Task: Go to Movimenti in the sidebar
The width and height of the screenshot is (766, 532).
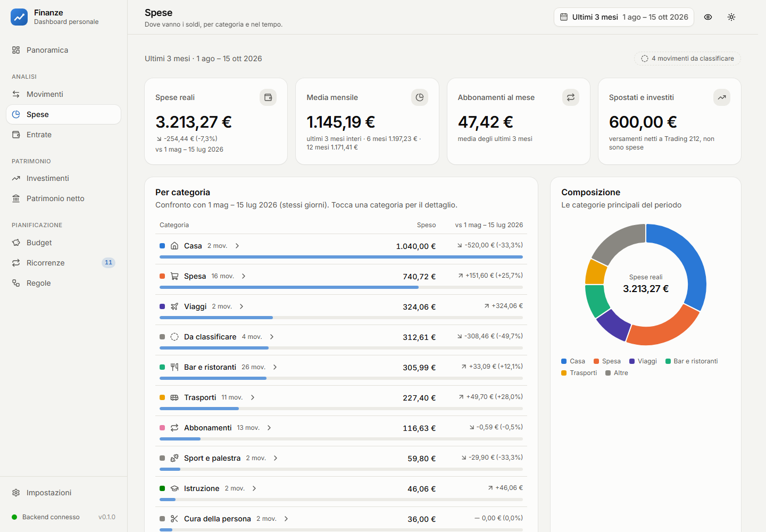Action: [x=63, y=94]
